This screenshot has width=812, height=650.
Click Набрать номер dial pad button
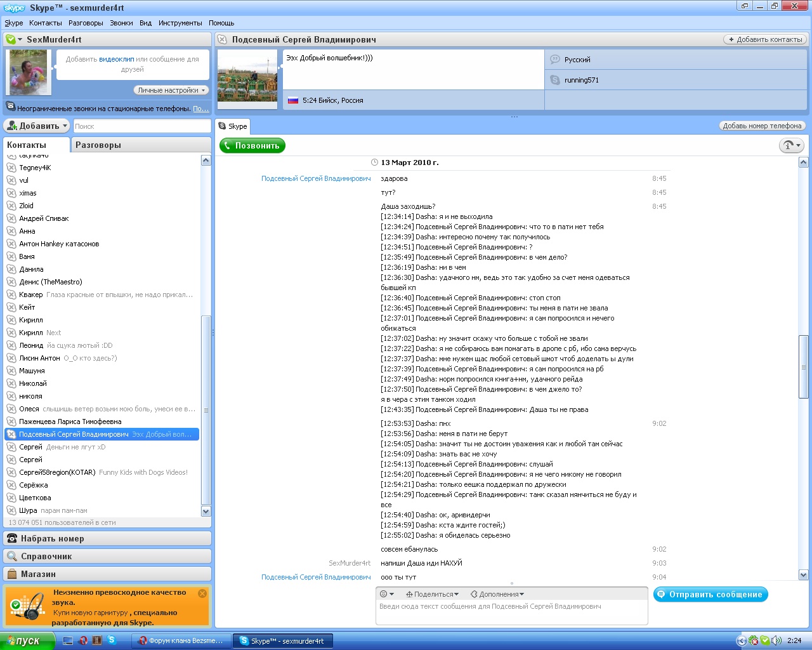click(107, 538)
